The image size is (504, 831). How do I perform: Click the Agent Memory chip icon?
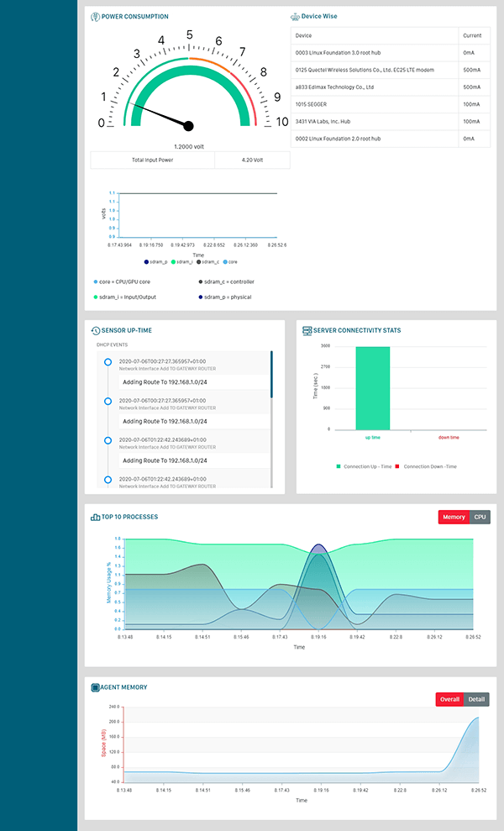click(x=95, y=687)
